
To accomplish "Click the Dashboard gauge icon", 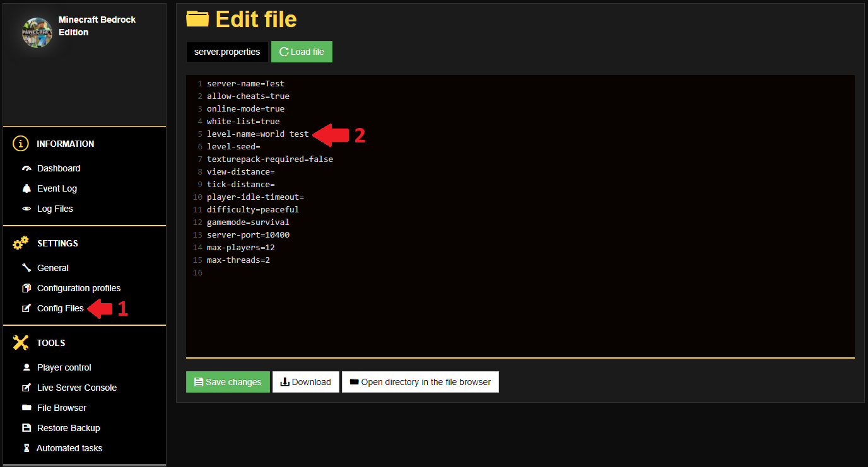I will pos(26,168).
